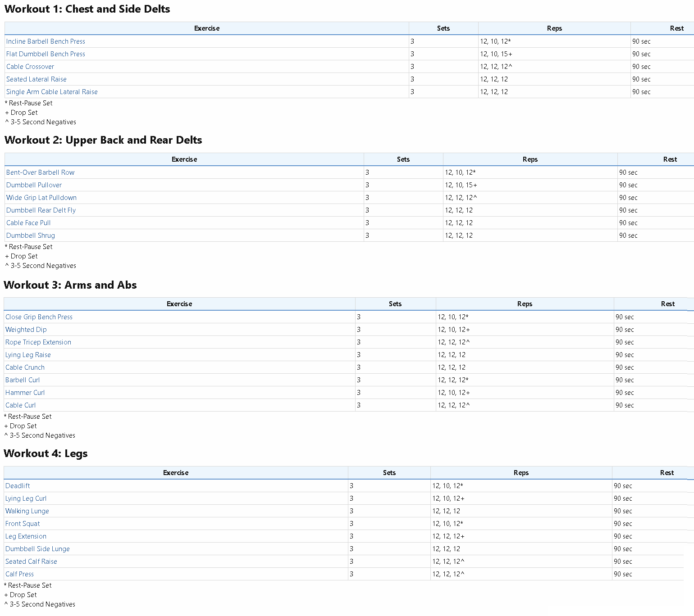Open the Weighted Dip exercise link
Screen dimensions: 694x616
point(26,330)
